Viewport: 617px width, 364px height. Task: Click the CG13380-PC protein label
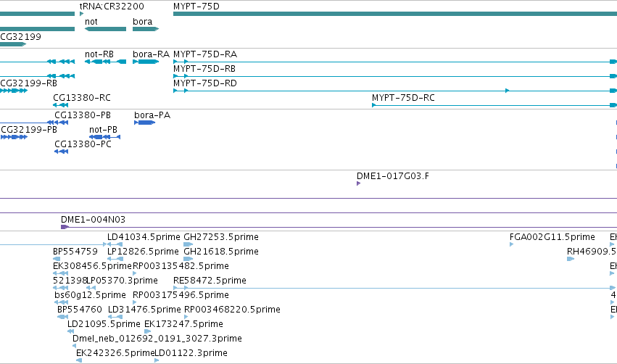point(83,144)
